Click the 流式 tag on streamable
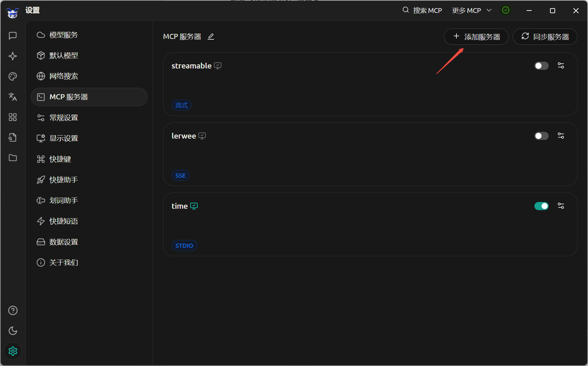Viewport: 588px width, 366px height. (x=181, y=105)
